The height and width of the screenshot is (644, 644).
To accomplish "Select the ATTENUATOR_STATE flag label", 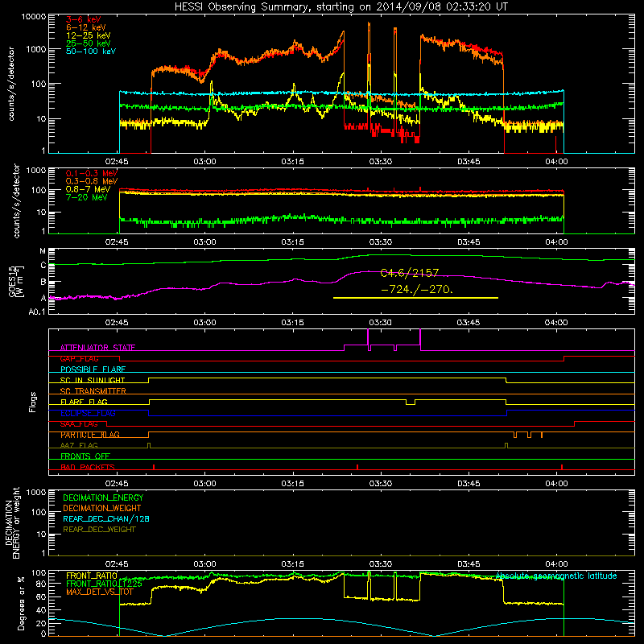I will pyautogui.click(x=97, y=348).
